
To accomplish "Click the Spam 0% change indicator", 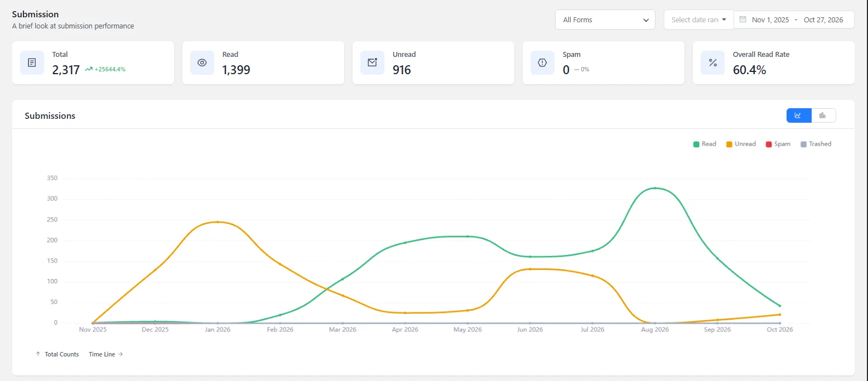I will point(582,70).
